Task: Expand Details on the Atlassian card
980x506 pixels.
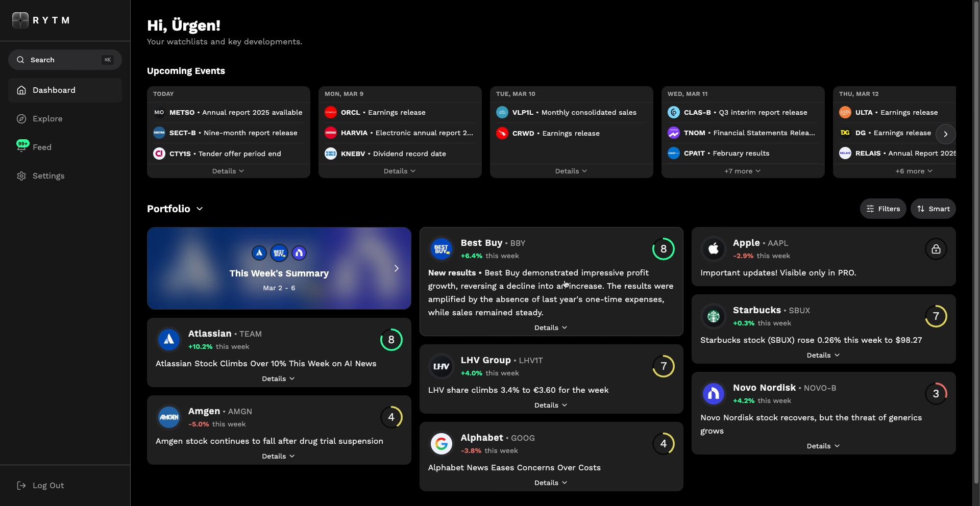Action: tap(278, 378)
